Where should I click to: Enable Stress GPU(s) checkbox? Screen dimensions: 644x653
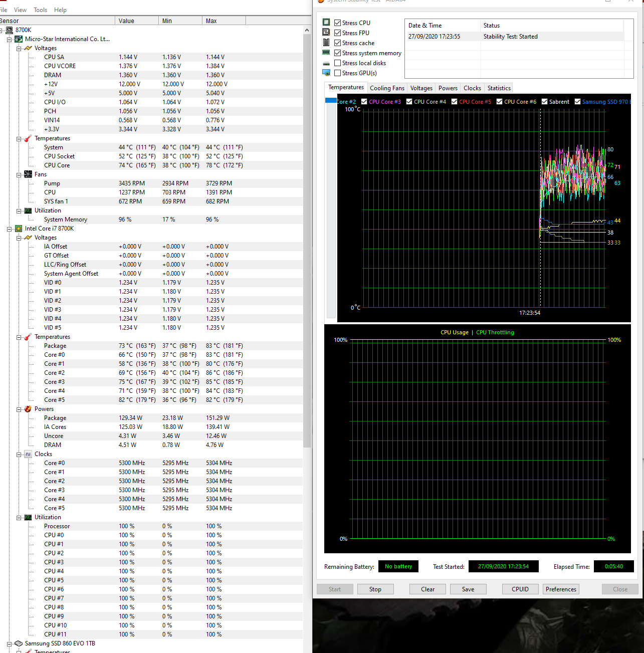coord(338,73)
